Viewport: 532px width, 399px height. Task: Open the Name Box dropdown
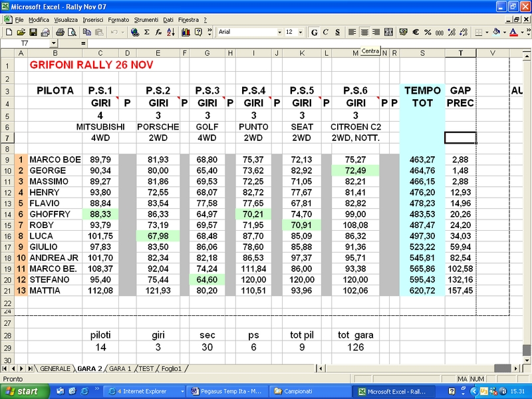54,43
